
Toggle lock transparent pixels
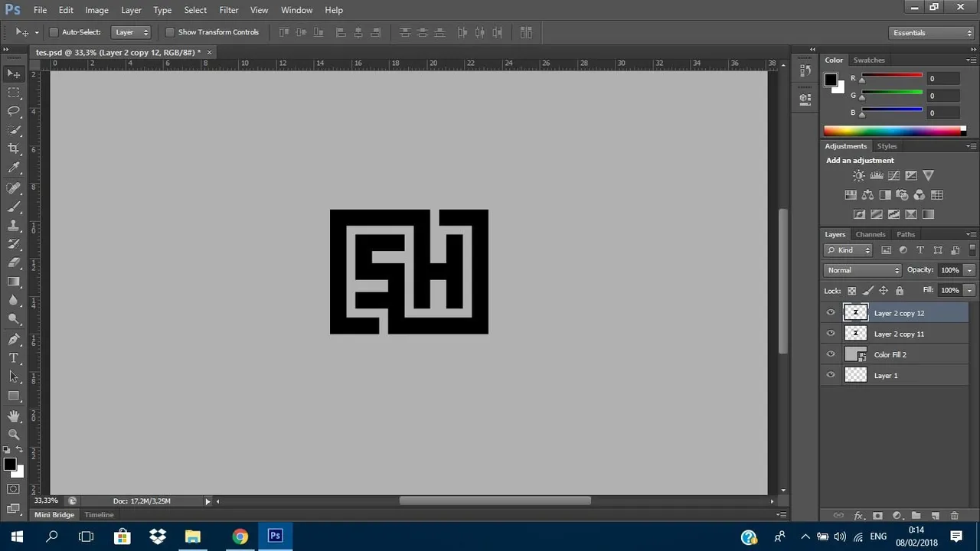[x=851, y=291]
